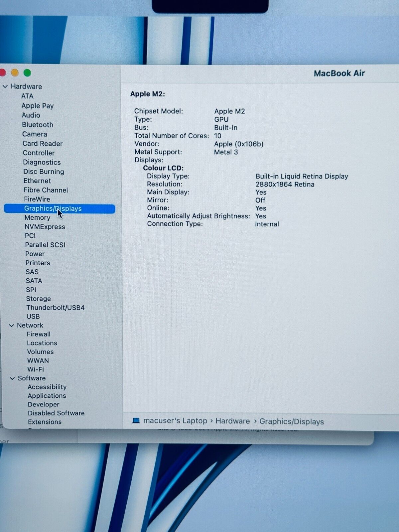
Task: Click the green full-screen window button
Action: (x=27, y=73)
